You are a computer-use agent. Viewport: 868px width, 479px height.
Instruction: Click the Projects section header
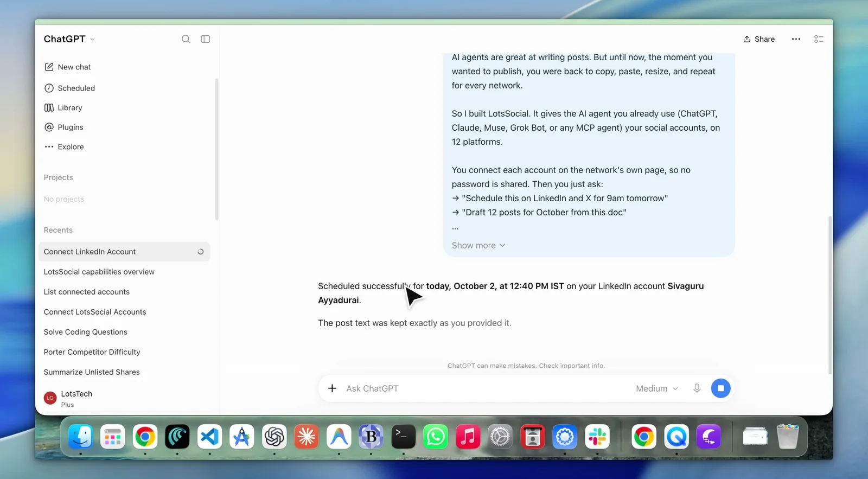point(58,177)
